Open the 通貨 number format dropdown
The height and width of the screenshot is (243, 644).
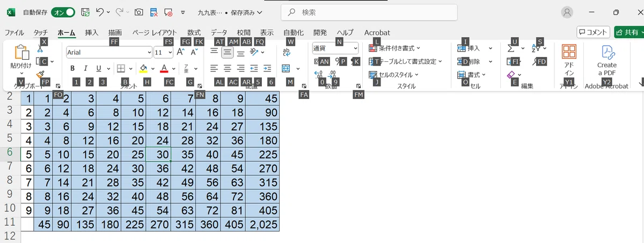[x=355, y=48]
